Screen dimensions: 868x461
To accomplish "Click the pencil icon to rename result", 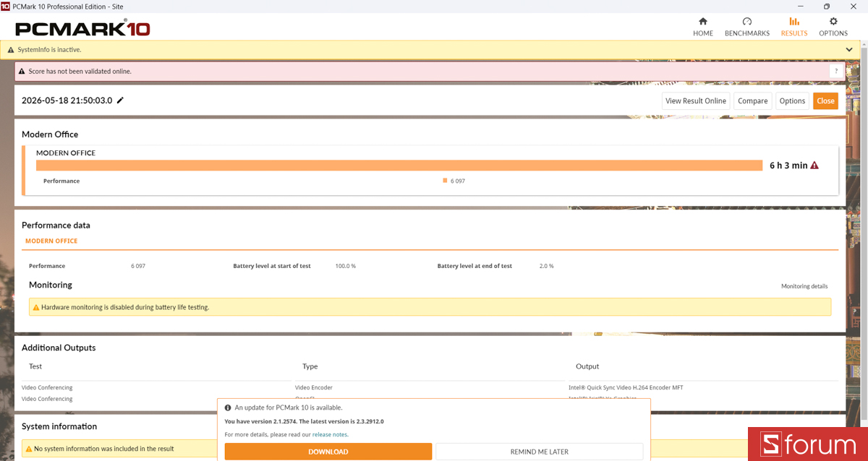I will pos(120,100).
